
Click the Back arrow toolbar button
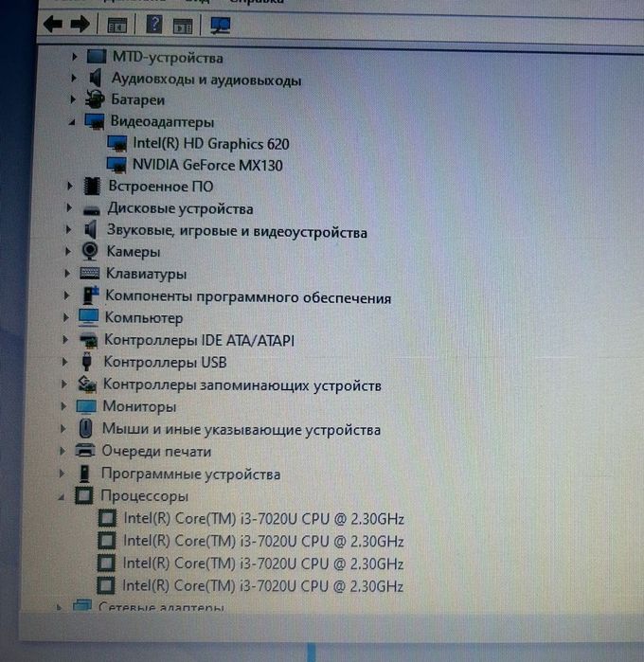pyautogui.click(x=53, y=24)
